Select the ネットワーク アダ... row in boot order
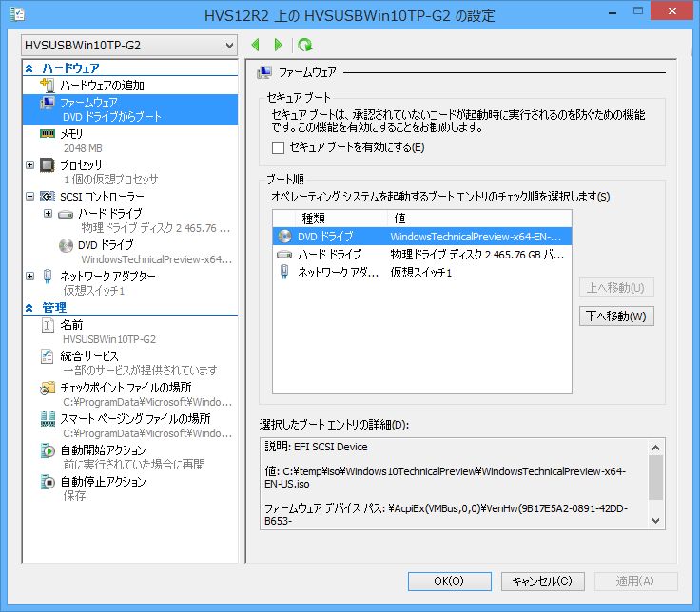The image size is (700, 612). pos(422,272)
